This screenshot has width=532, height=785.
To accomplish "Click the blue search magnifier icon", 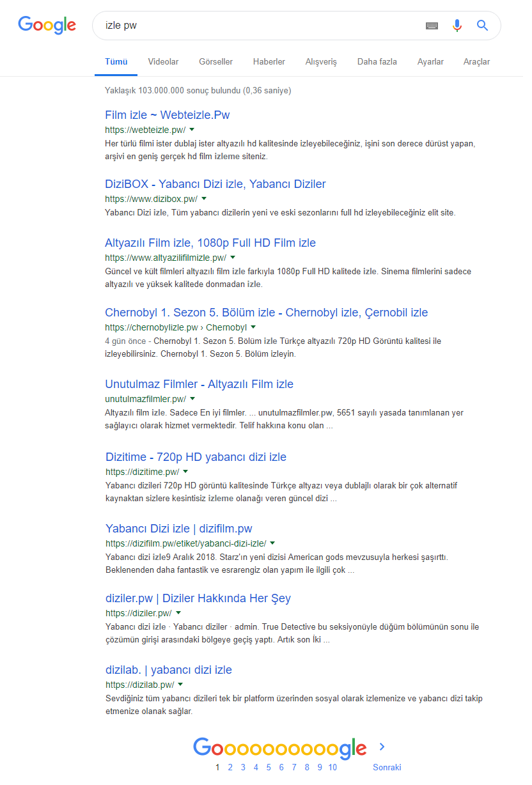I will tap(483, 26).
